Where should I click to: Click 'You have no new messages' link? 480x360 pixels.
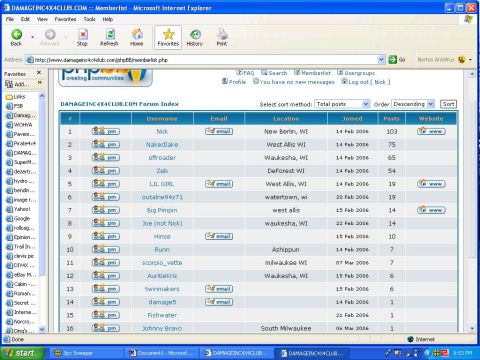[x=297, y=82]
